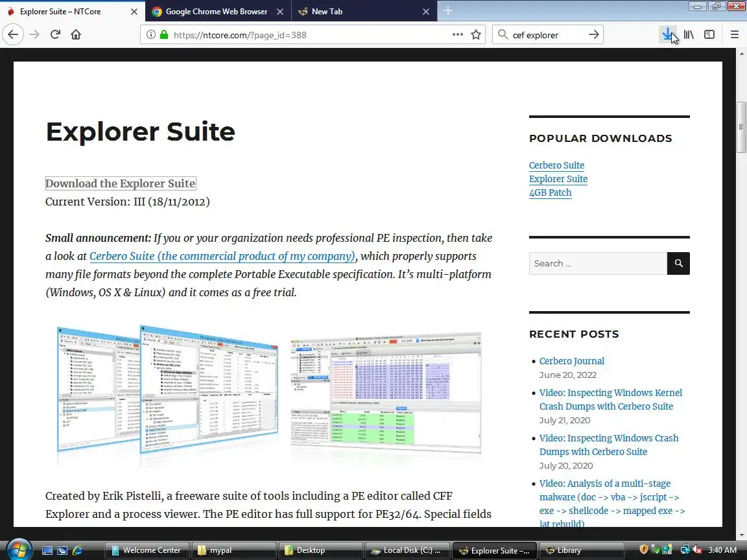The width and height of the screenshot is (747, 560).
Task: Click the Current Version: III (18/11/2012) text
Action: click(128, 202)
